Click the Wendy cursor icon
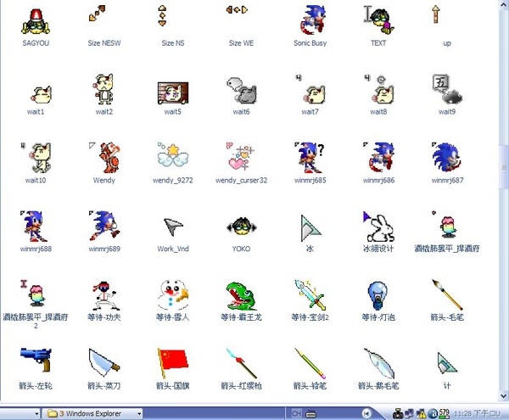509x420 pixels. point(104,158)
